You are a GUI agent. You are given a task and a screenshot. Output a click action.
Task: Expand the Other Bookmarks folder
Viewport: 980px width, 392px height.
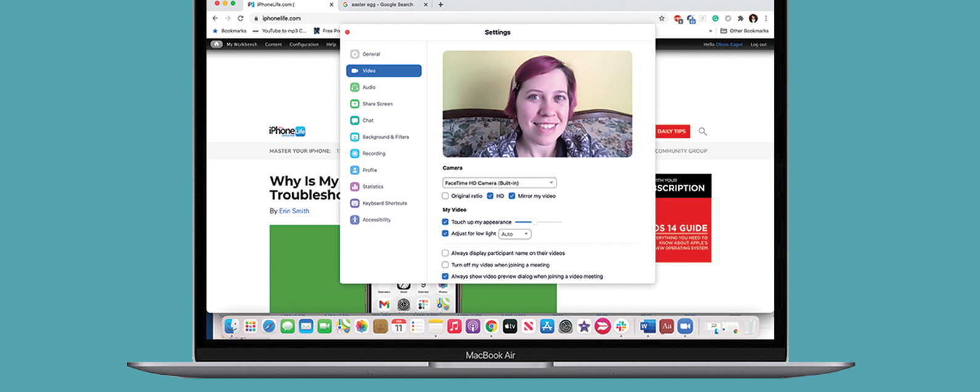(x=745, y=31)
